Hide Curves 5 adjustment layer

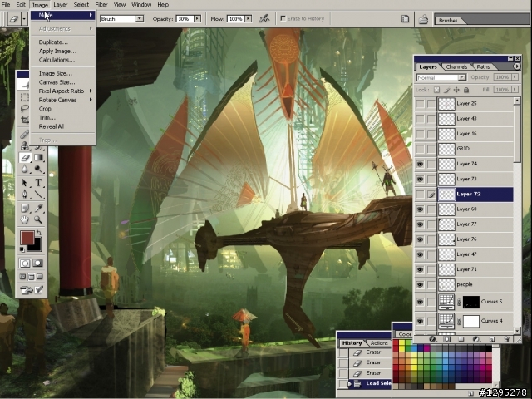pyautogui.click(x=420, y=302)
